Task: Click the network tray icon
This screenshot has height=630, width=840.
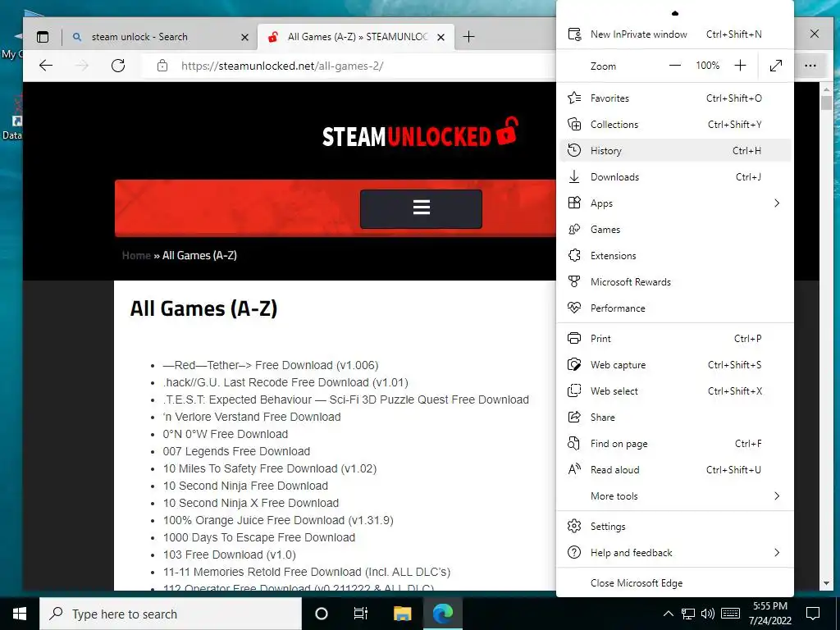Action: [x=688, y=614]
